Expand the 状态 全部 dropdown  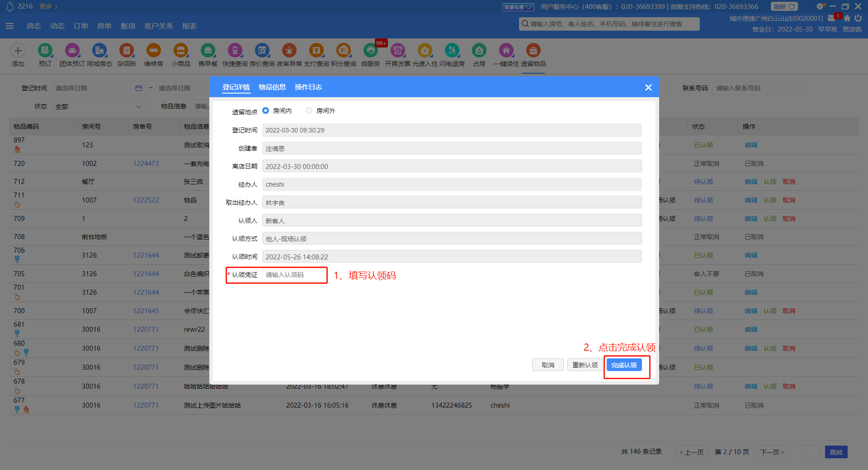point(98,107)
